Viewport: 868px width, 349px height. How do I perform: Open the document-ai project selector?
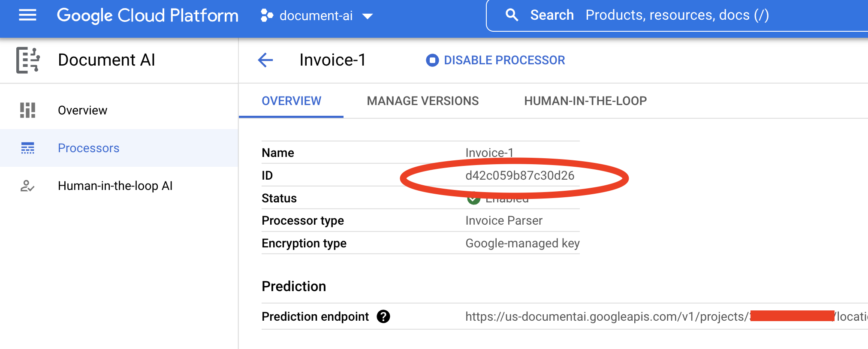point(316,16)
